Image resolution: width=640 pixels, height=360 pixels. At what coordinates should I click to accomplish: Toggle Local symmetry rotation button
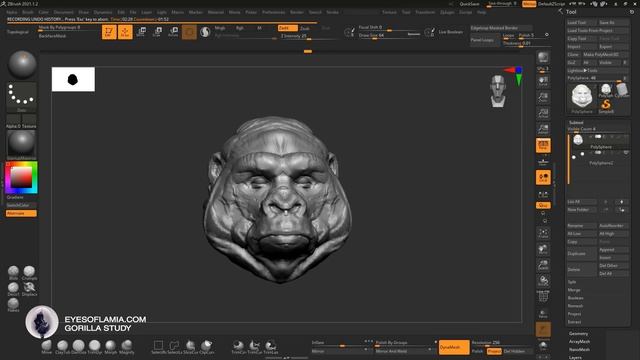[x=543, y=177]
